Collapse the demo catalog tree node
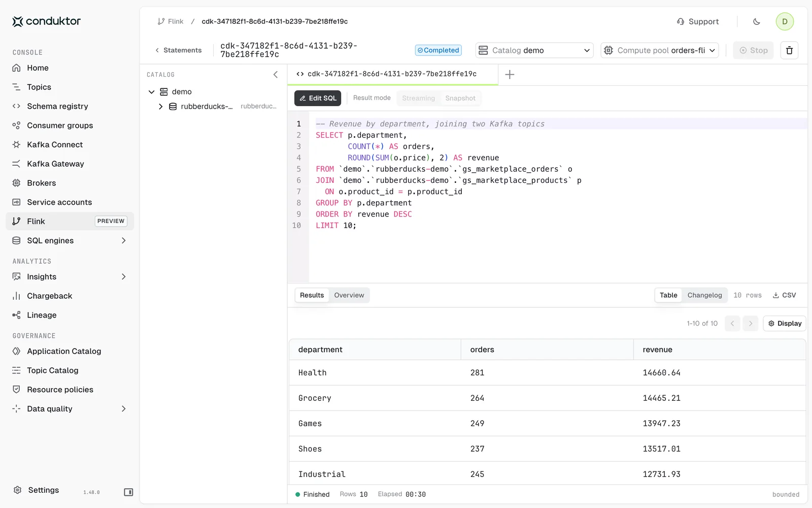812x508 pixels. 151,92
